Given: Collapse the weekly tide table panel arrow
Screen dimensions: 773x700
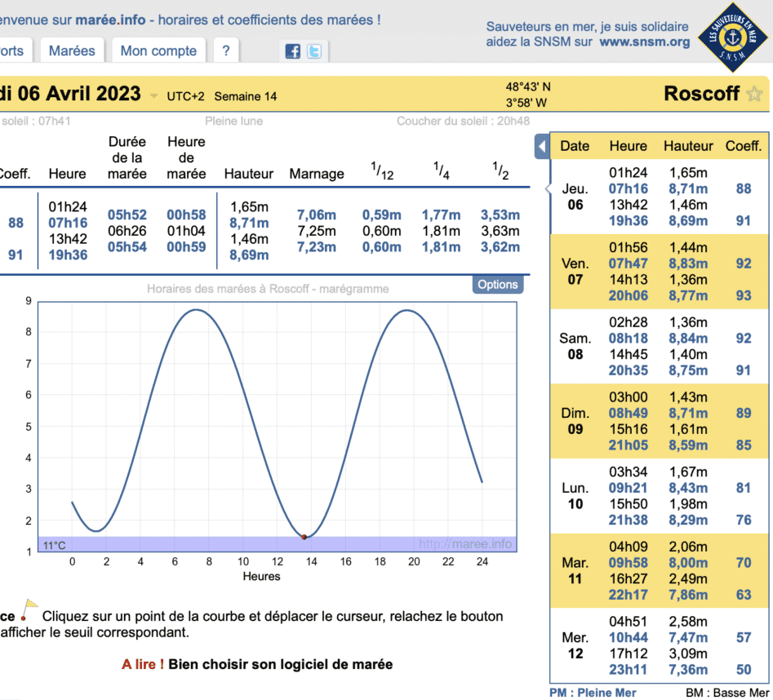Looking at the screenshot, I should 541,147.
